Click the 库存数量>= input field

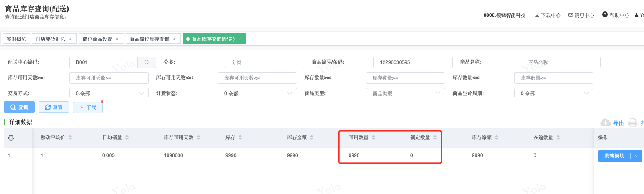tap(405, 78)
